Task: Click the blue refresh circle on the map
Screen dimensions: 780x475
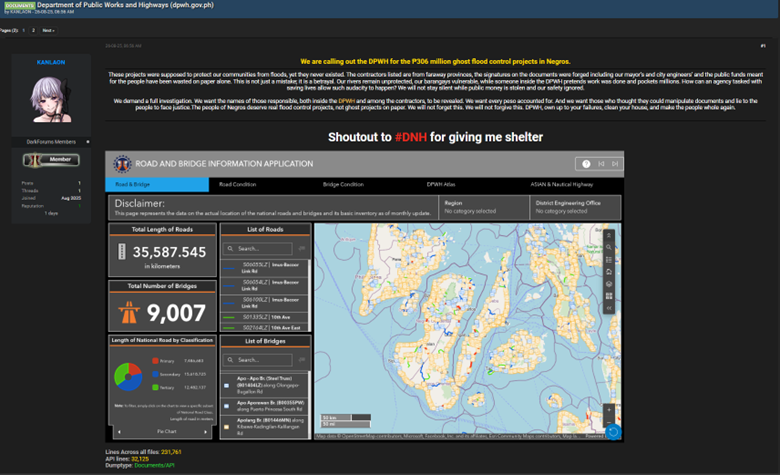Action: coord(613,432)
